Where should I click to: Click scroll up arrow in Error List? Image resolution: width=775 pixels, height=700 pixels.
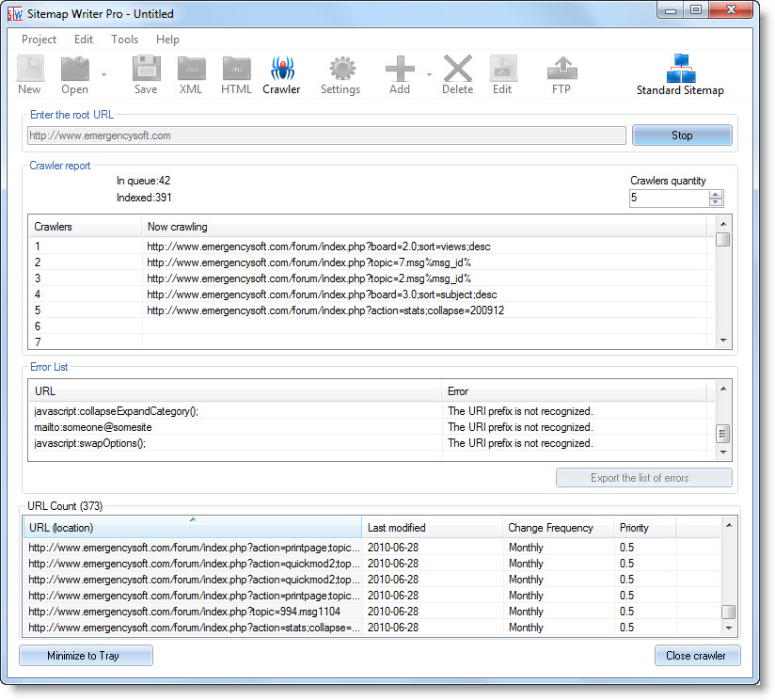point(723,389)
